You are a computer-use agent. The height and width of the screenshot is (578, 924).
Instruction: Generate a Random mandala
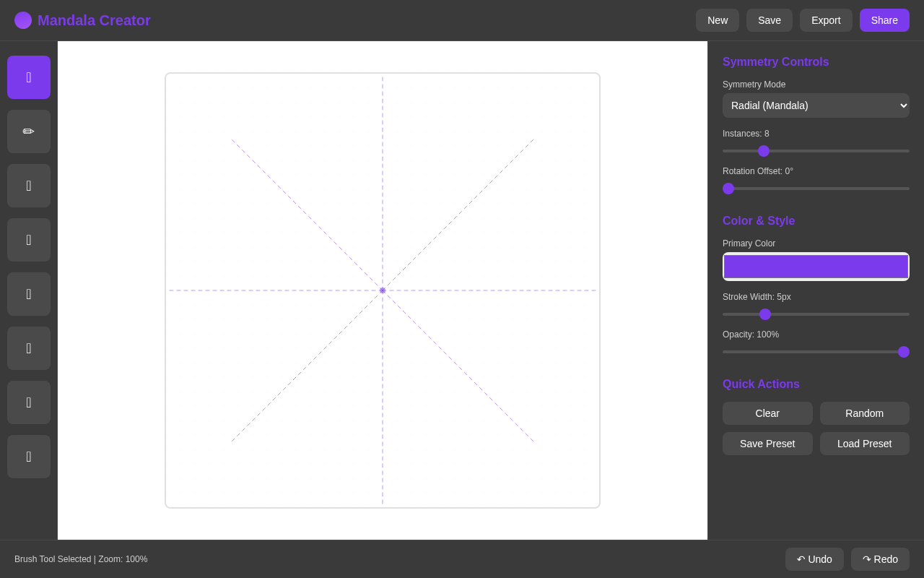(x=864, y=413)
